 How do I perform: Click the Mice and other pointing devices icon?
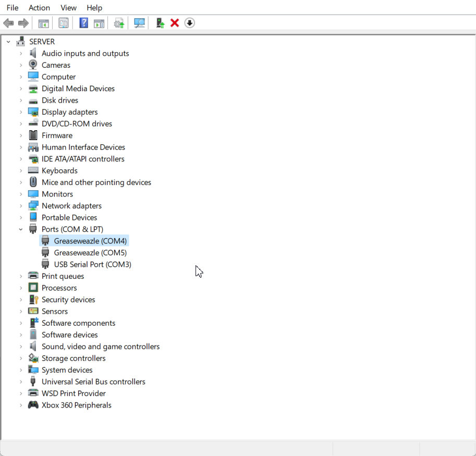[33, 182]
